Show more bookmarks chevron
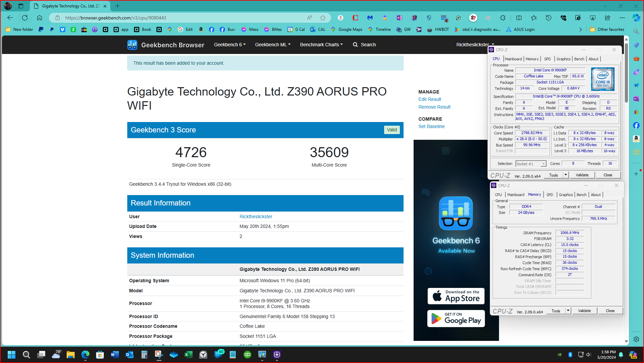Image resolution: width=644 pixels, height=363 pixels. 580,29
